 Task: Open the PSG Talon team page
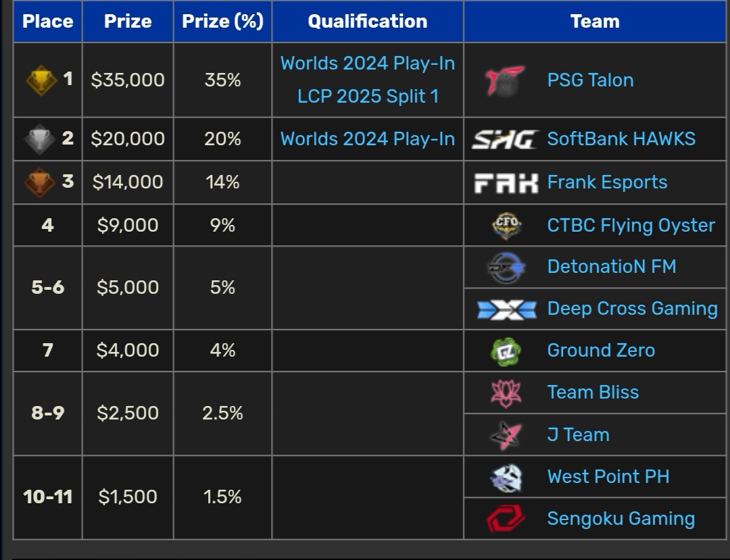coord(590,80)
